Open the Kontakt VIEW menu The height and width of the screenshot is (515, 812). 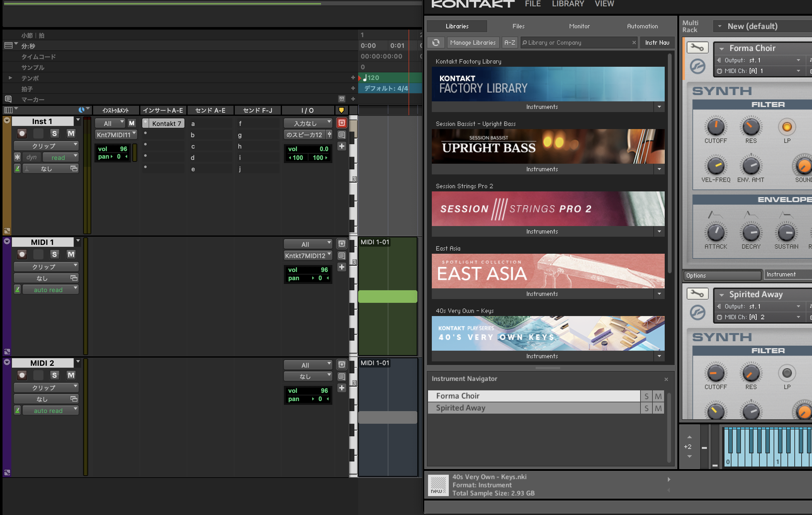coord(604,4)
